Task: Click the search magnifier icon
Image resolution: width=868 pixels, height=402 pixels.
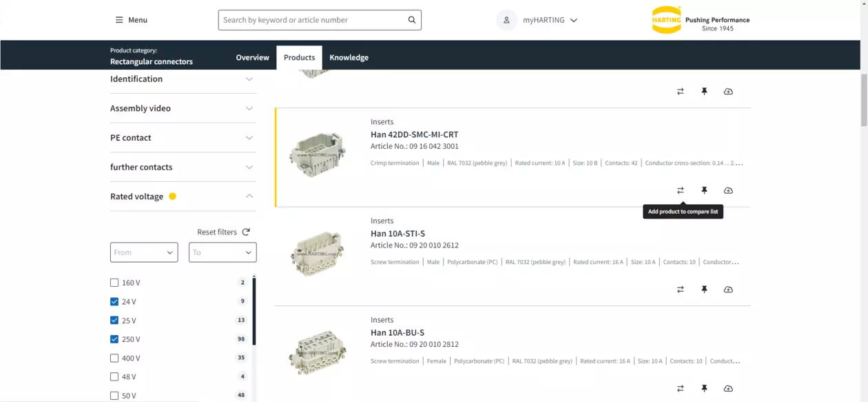Action: point(412,20)
